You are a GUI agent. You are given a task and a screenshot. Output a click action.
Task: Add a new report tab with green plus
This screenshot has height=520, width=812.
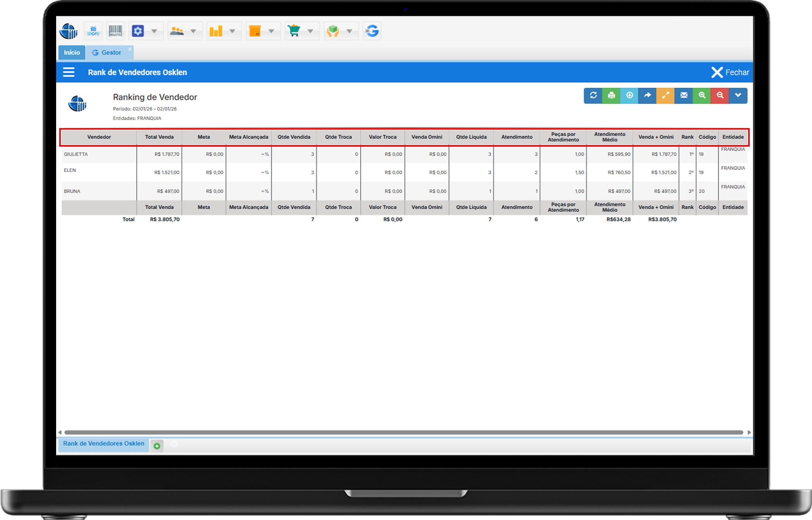pos(157,446)
